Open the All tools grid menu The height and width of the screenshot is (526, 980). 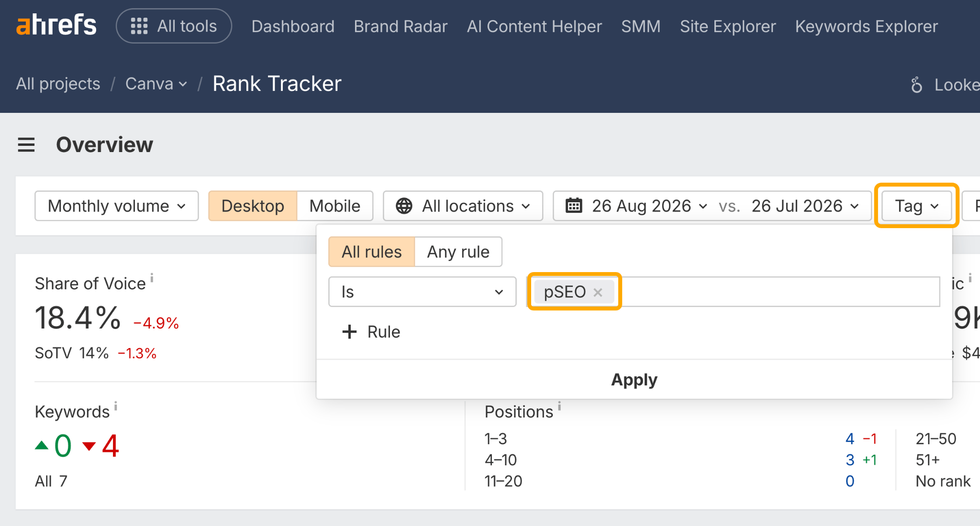[x=174, y=26]
